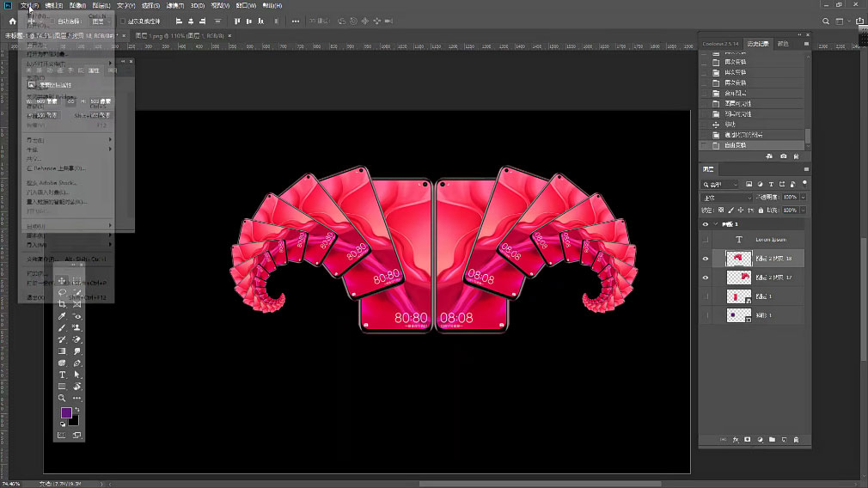
Task: Select the Brush tool
Action: pos(62,327)
